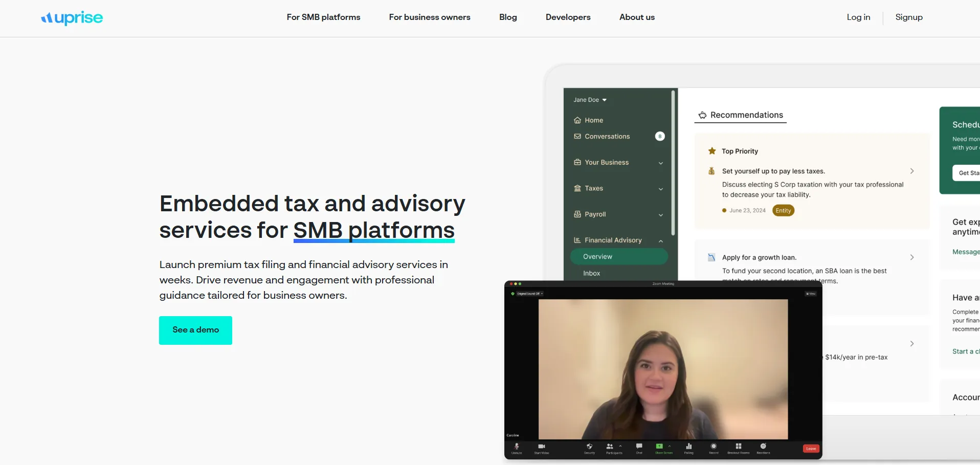
Task: Click the Uprise logo
Action: (x=72, y=18)
